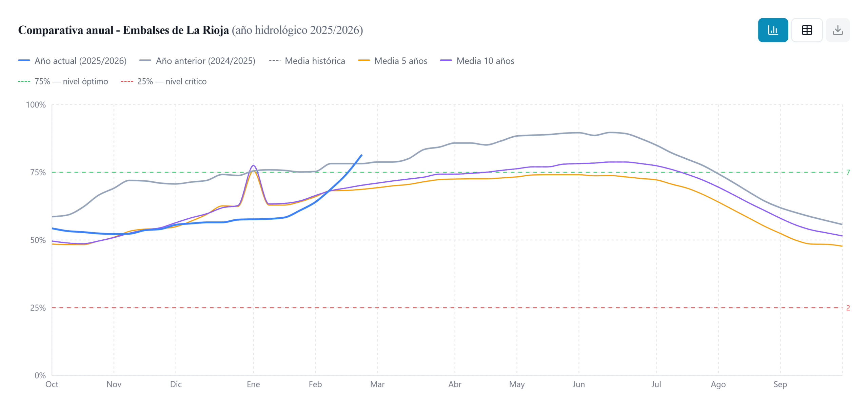
Task: Click the blue swatch for Año actual
Action: pos(24,61)
